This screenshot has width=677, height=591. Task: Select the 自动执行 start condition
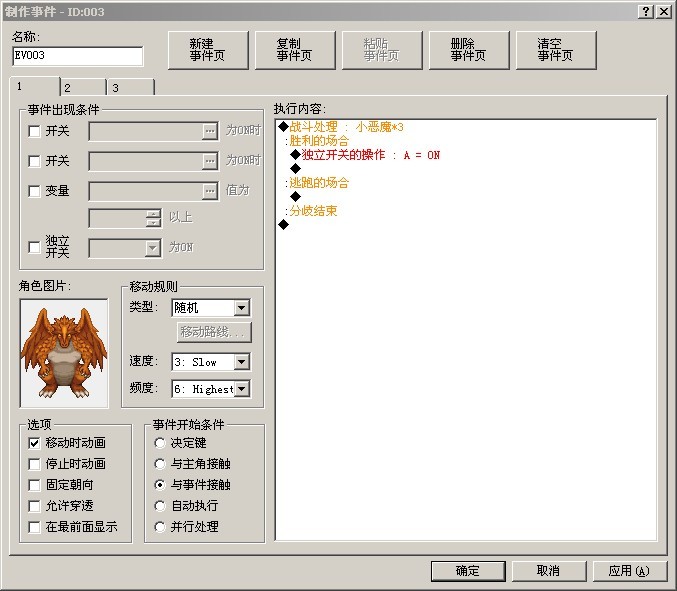160,506
